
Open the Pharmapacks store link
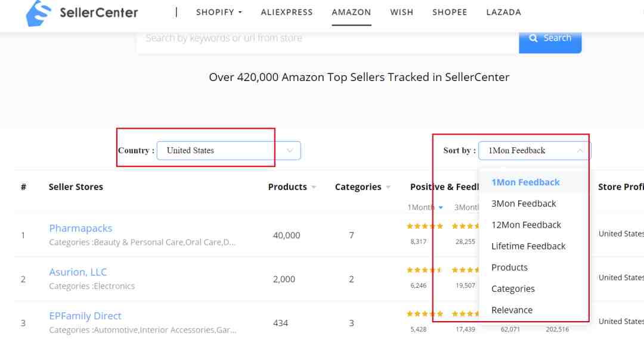click(x=80, y=228)
